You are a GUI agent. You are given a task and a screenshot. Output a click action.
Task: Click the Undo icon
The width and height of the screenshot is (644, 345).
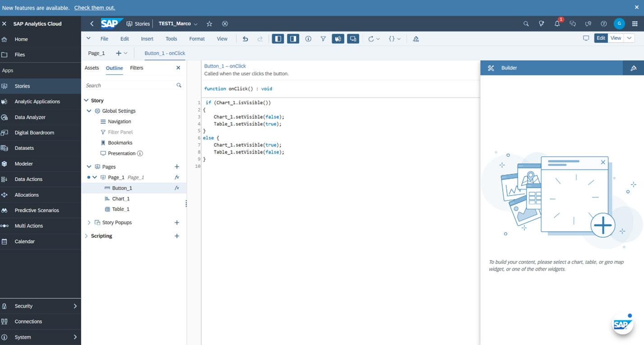tap(245, 39)
